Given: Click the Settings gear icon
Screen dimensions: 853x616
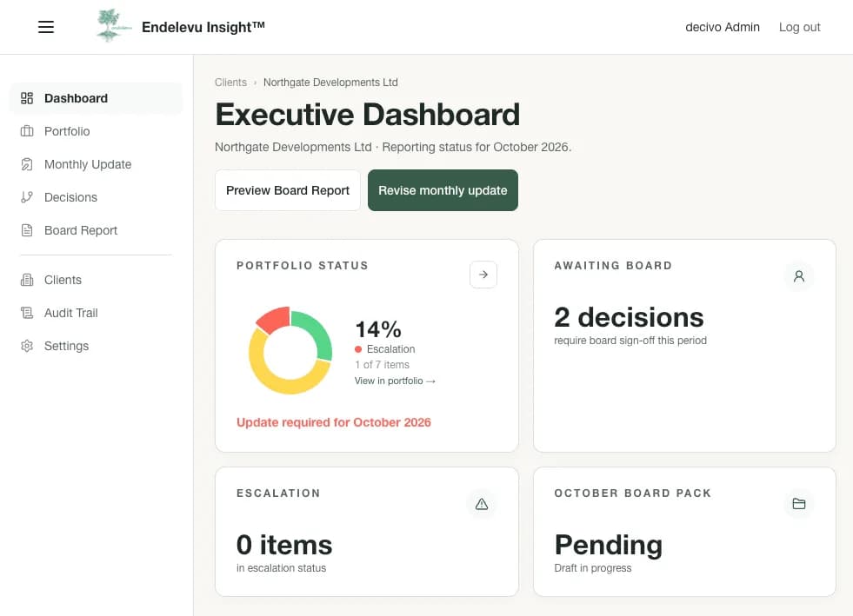Looking at the screenshot, I should (x=27, y=346).
